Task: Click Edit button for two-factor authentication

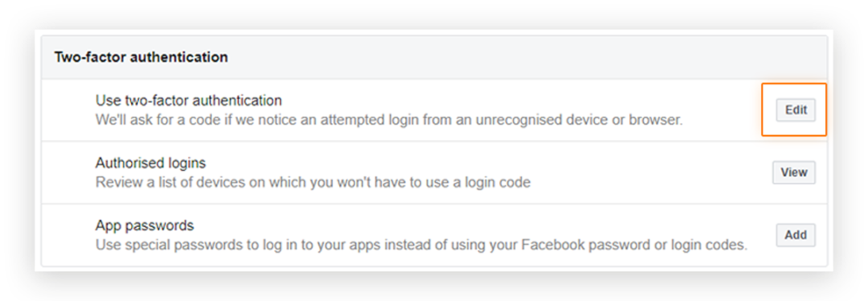Action: [796, 109]
